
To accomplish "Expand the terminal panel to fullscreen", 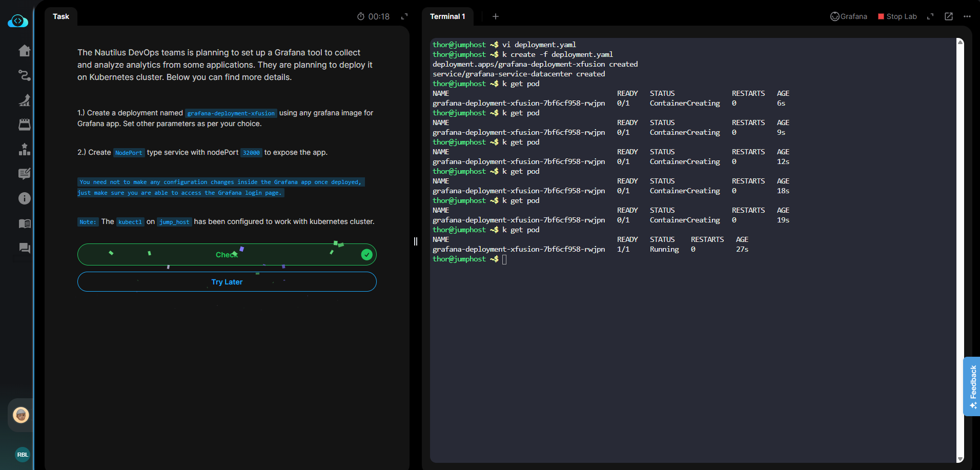I will tap(930, 16).
